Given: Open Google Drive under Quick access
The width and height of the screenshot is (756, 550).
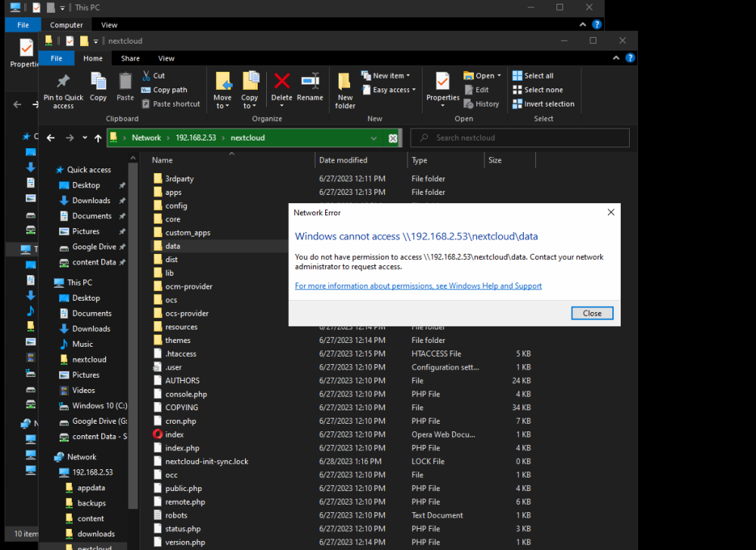Looking at the screenshot, I should point(94,246).
